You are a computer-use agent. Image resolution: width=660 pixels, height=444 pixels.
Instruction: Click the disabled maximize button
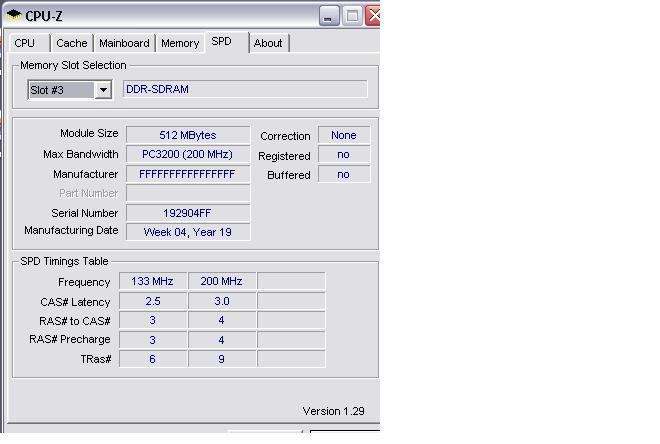pyautogui.click(x=352, y=16)
